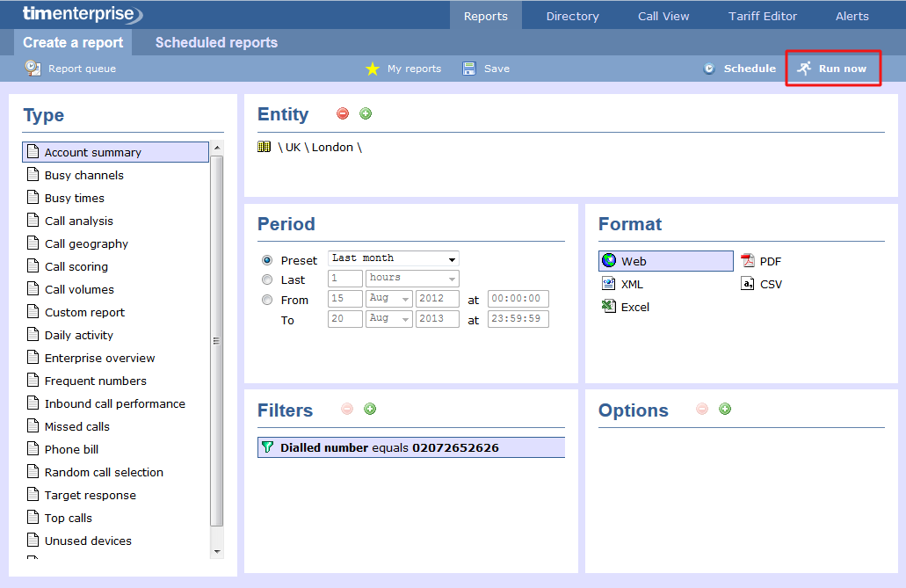The height and width of the screenshot is (588, 906).
Task: Schedule the report
Action: (x=745, y=68)
